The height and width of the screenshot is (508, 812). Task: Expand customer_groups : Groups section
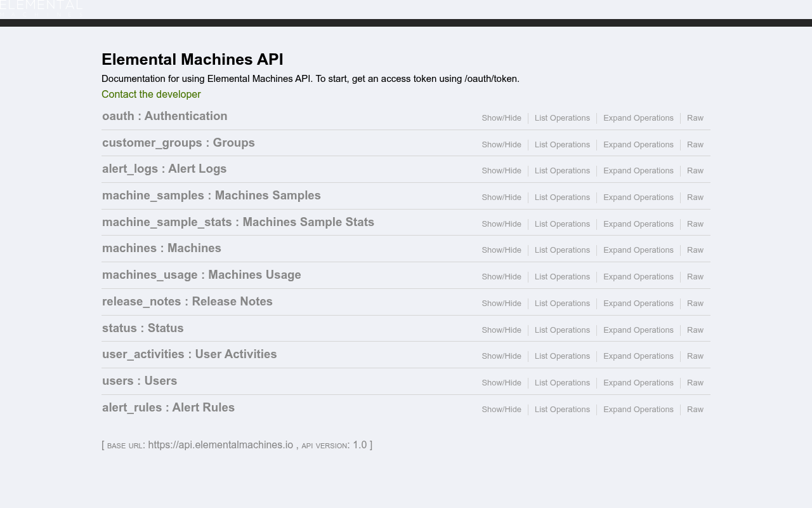[178, 143]
